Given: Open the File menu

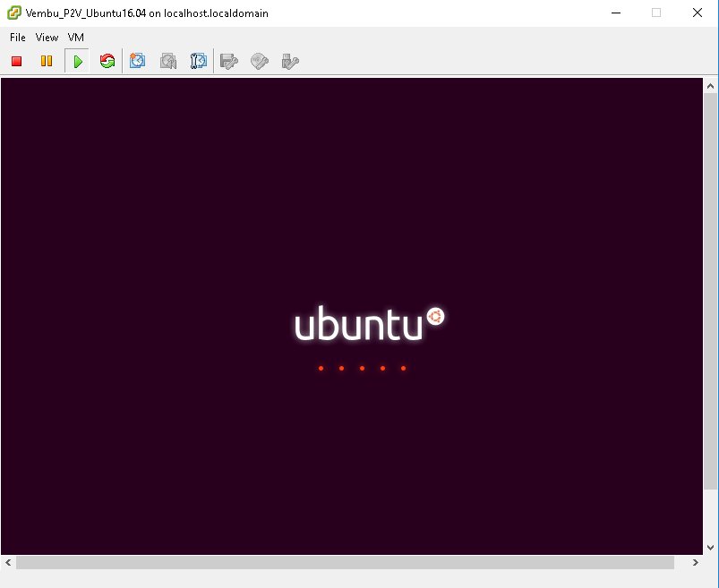Looking at the screenshot, I should (x=18, y=38).
